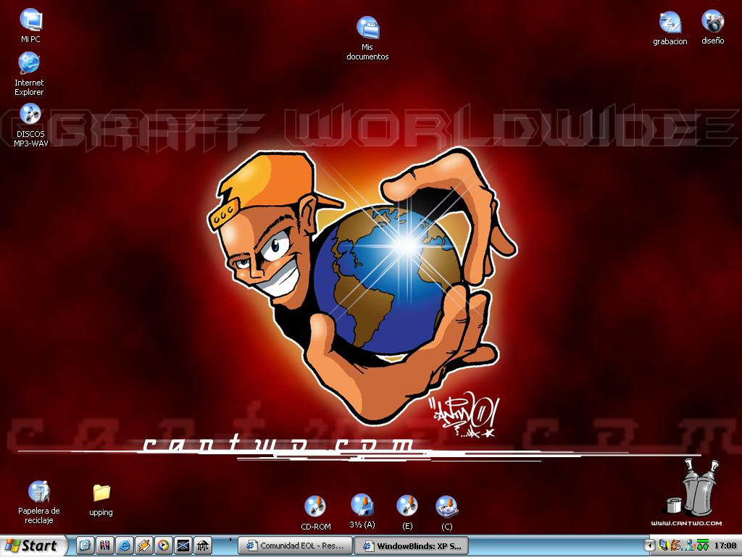Select the CD-ROM drive icon
This screenshot has width=742, height=560.
(x=315, y=506)
